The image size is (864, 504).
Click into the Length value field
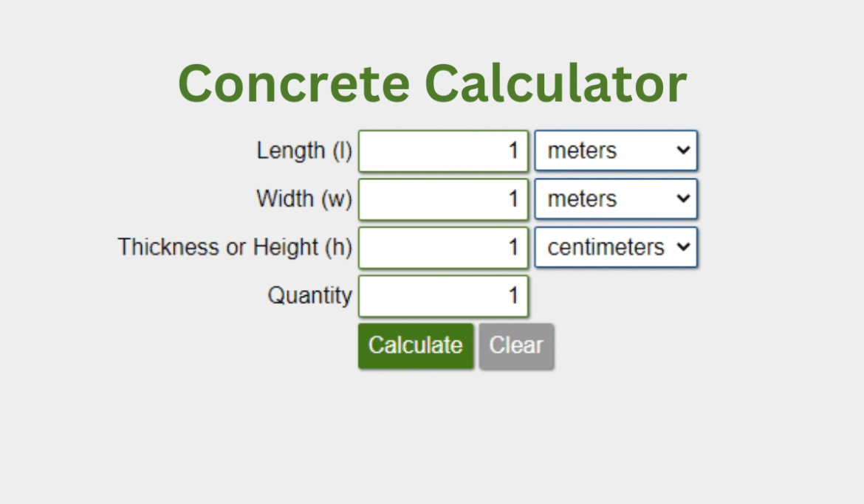tap(443, 151)
